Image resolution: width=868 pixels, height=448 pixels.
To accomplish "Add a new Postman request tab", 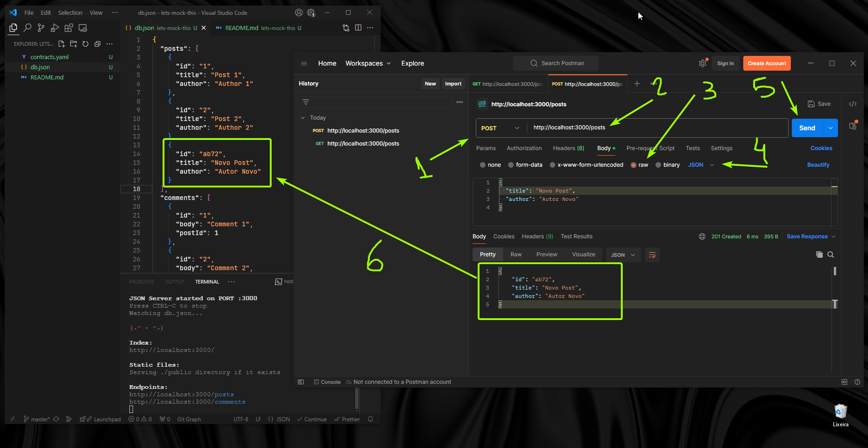I will coord(637,84).
